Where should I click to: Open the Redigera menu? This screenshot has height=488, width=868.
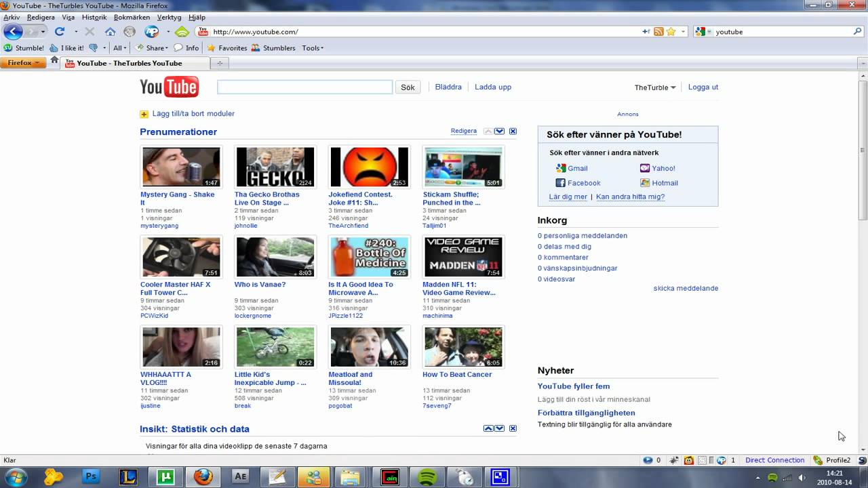coord(41,18)
